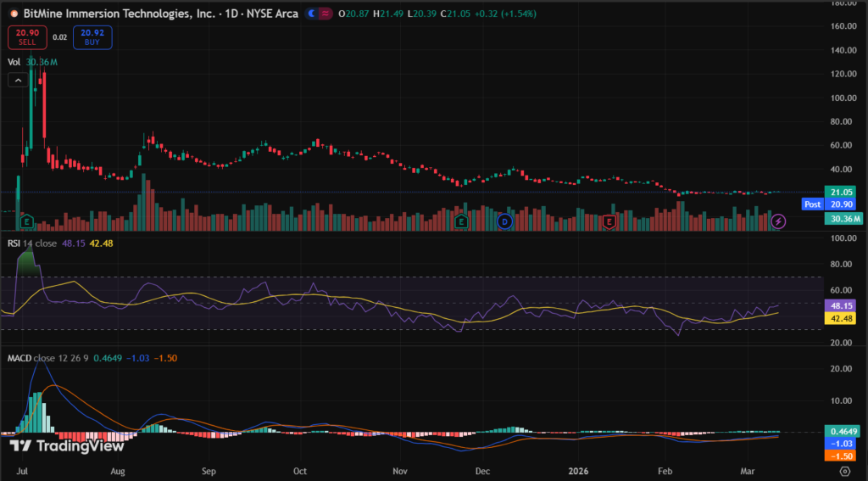Click the red wavy data-status icon
This screenshot has width=868, height=481.
click(325, 15)
